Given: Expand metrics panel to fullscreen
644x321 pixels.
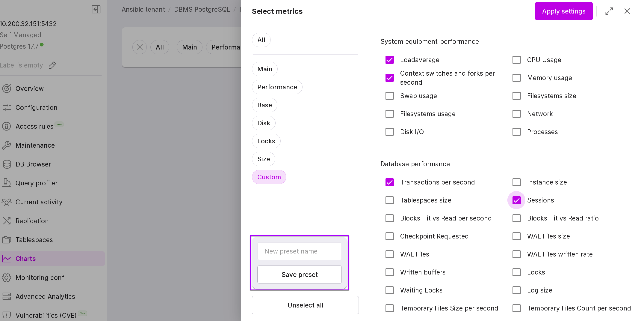Looking at the screenshot, I should pyautogui.click(x=609, y=11).
